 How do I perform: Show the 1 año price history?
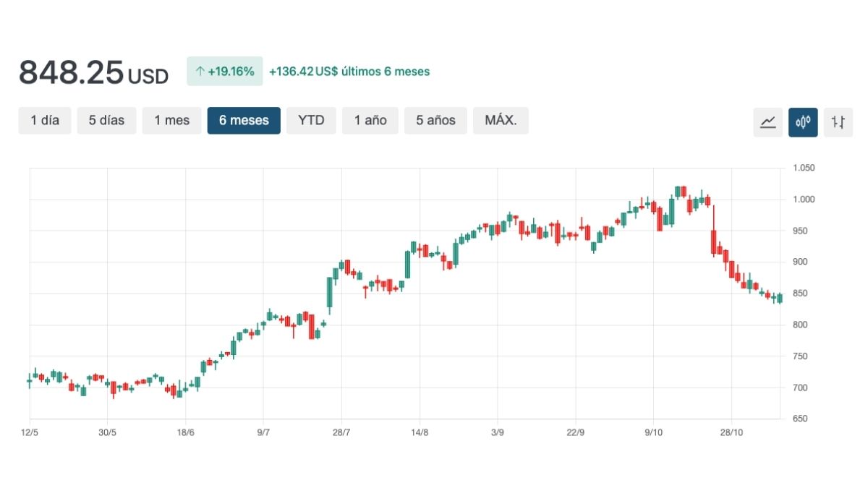coord(370,121)
